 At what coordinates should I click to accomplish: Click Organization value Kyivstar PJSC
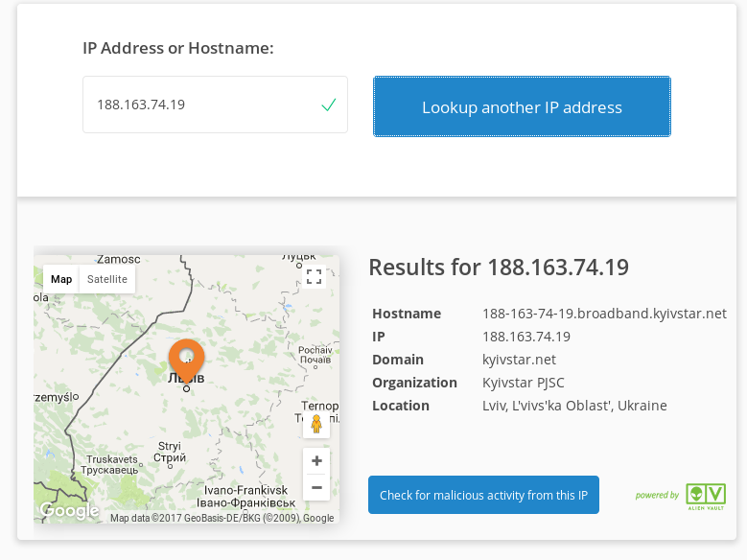(523, 383)
